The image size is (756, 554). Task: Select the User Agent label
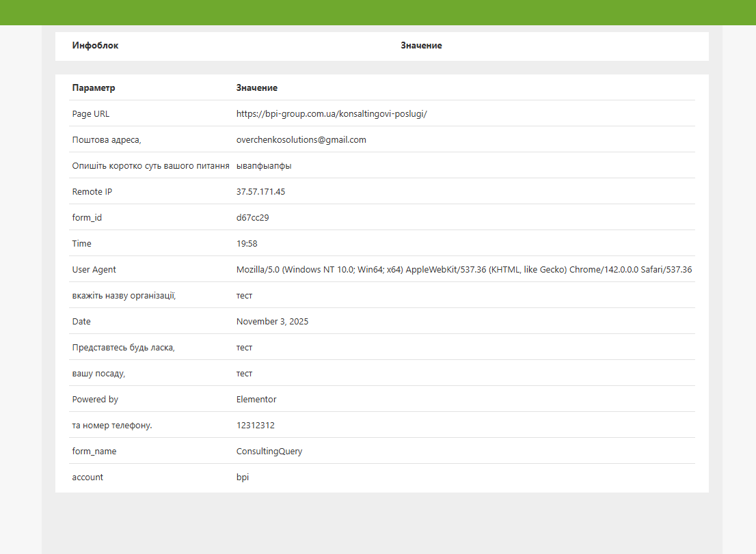tap(94, 270)
